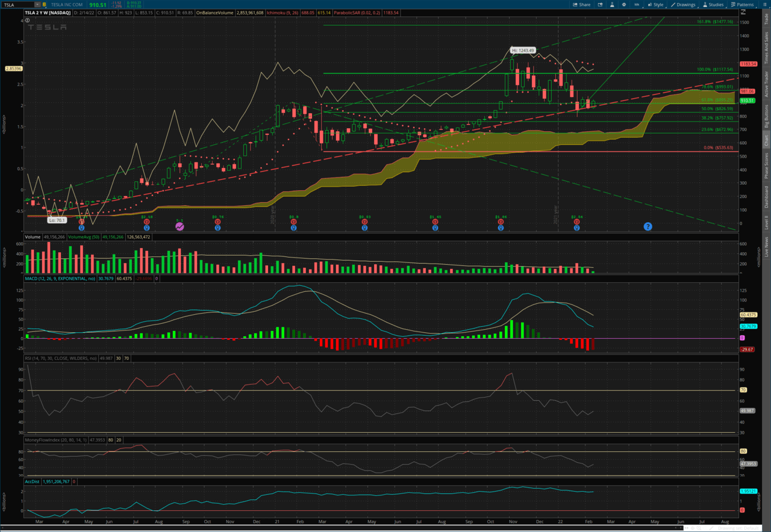Click the 38.2% ($757.92) Fibonacci label

(x=717, y=118)
